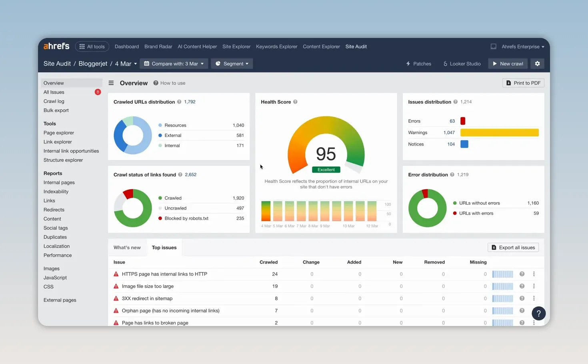This screenshot has height=364, width=588.
Task: Click Print to PDF button
Action: 523,83
